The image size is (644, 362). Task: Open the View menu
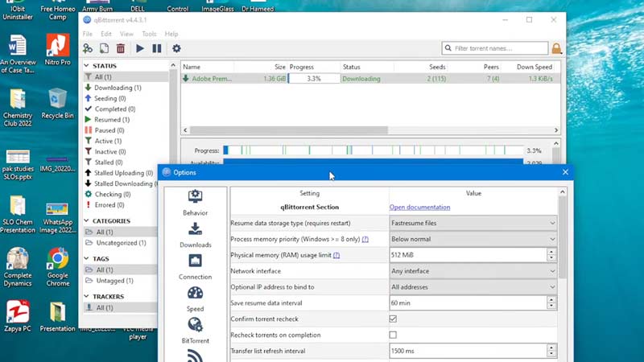click(126, 34)
